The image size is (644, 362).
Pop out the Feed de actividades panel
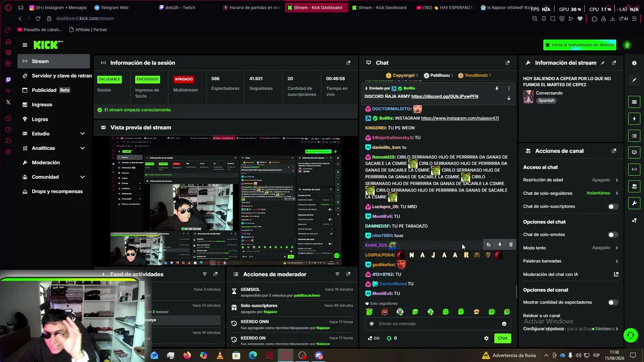(x=215, y=274)
